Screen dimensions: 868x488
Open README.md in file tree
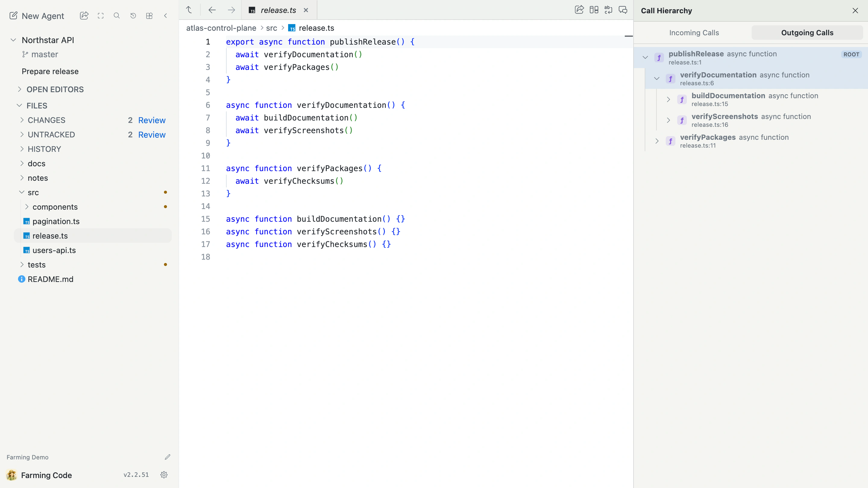click(x=50, y=279)
